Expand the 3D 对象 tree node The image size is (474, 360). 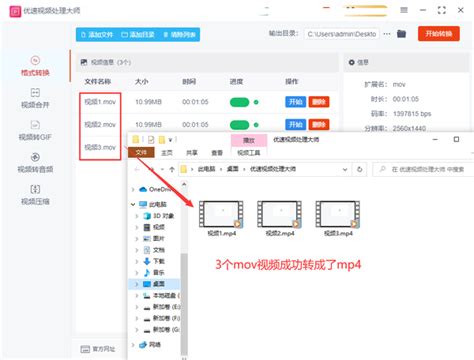click(137, 216)
